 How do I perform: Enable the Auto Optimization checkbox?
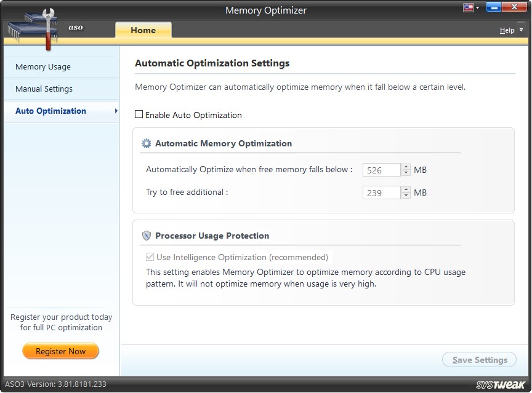tap(138, 115)
